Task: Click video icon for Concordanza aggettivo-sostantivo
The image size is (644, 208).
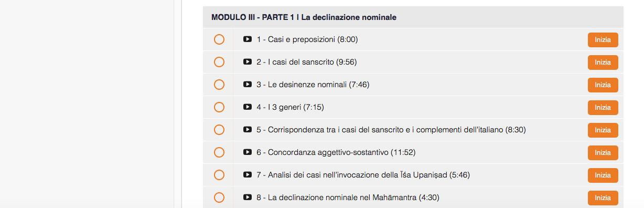Action: point(248,152)
